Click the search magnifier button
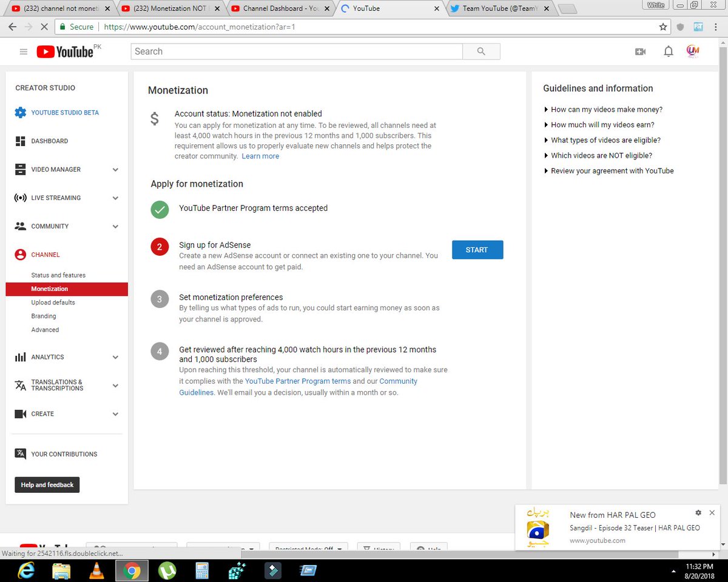728x582 pixels. coord(481,52)
